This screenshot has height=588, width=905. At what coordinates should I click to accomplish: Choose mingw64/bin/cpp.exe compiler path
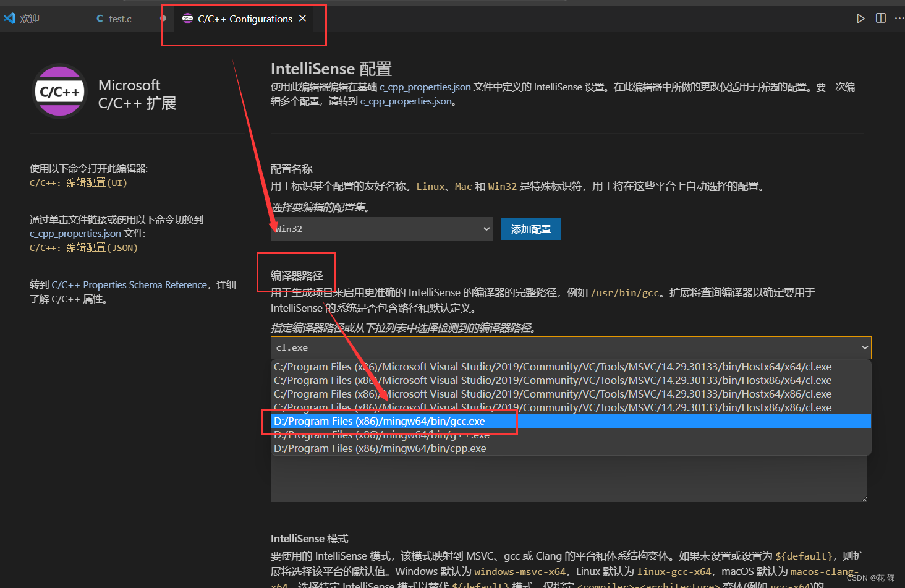(571, 448)
